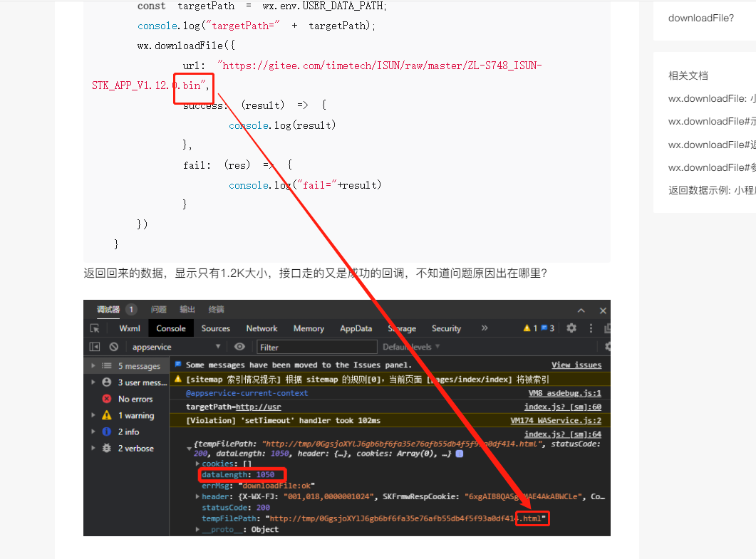
Task: Click the blue info circle beside 2 info
Action: tap(107, 432)
